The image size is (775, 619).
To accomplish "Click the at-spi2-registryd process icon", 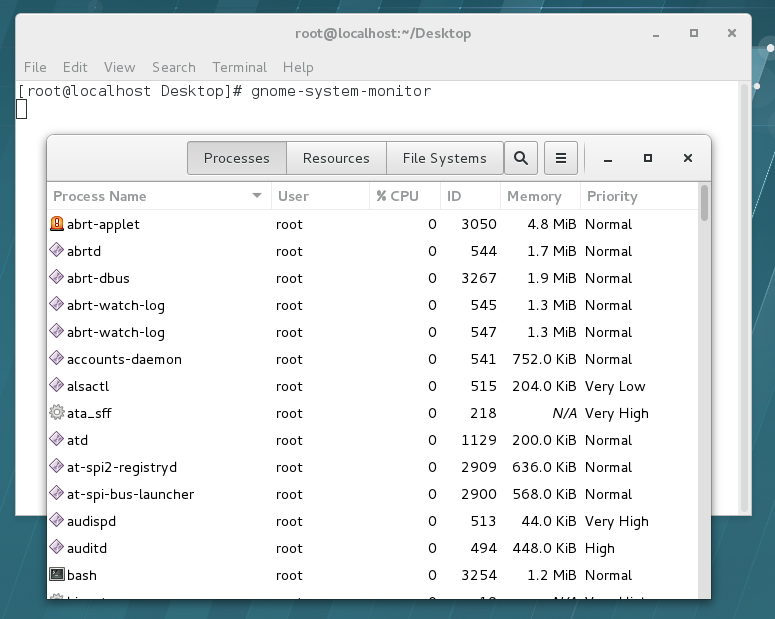I will 57,466.
